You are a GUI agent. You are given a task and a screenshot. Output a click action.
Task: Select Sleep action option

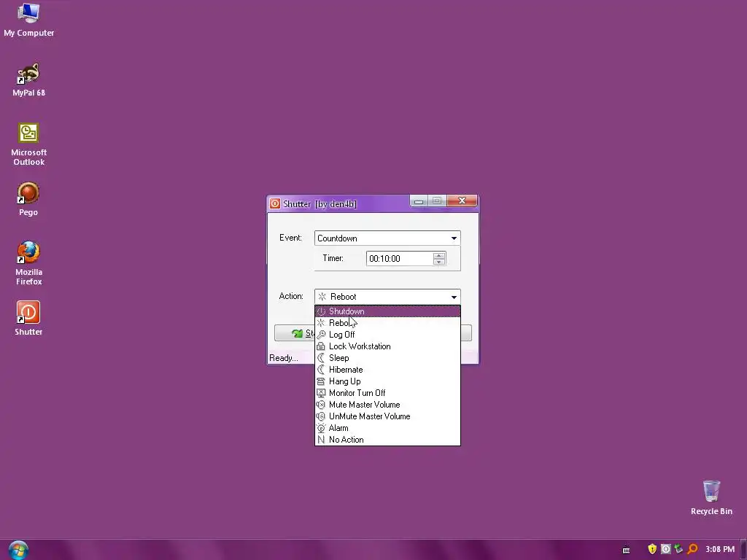[387, 357]
